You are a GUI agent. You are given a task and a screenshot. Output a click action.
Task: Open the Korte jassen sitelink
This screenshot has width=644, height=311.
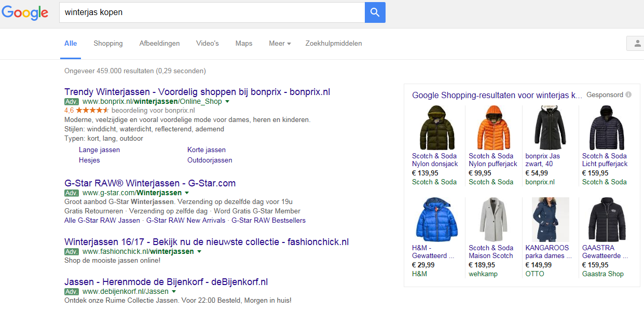(207, 150)
